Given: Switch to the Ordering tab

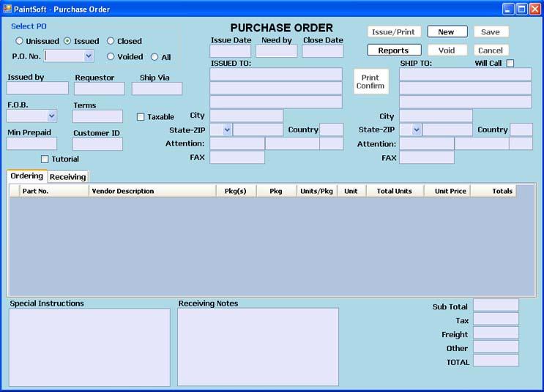Looking at the screenshot, I should 26,176.
